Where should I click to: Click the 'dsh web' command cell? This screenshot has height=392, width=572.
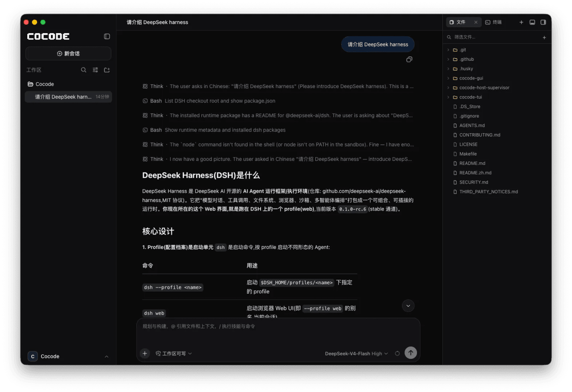coord(154,313)
